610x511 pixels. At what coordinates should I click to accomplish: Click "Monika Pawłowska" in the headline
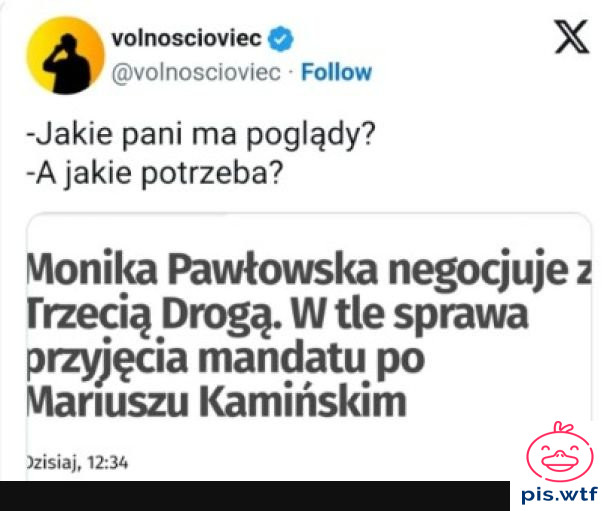pyautogui.click(x=202, y=269)
